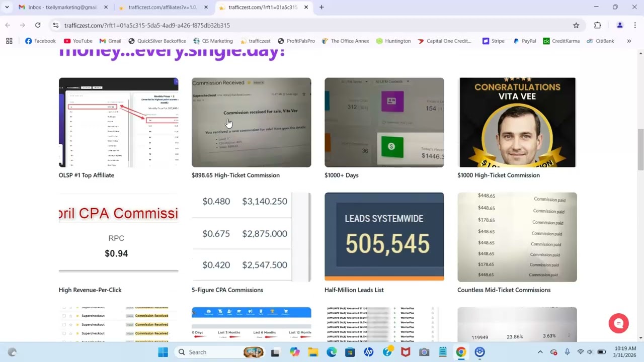Click the 'Countless Mid-Ticket Commissions' caption

tap(504, 290)
